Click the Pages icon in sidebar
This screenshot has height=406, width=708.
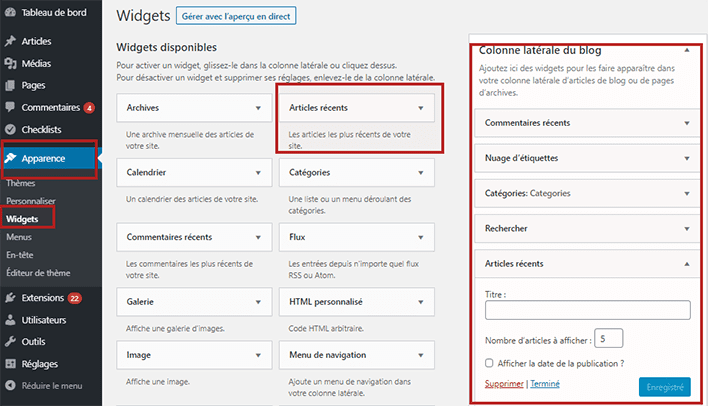click(x=10, y=85)
